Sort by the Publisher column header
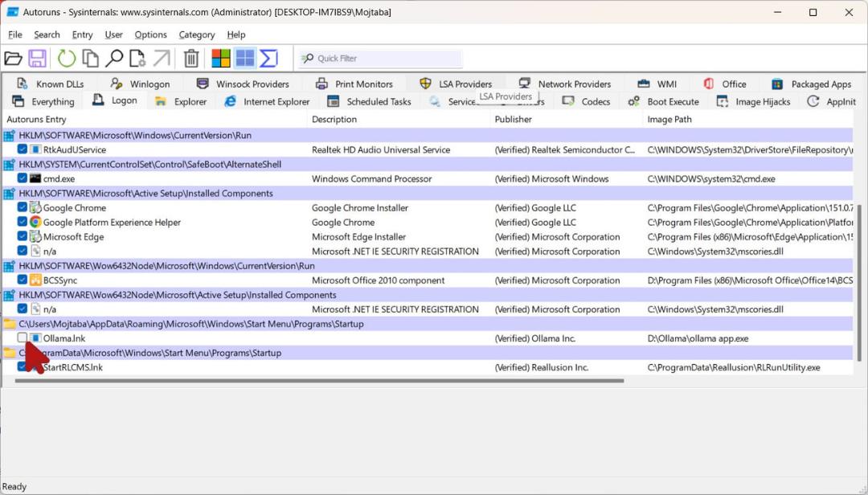 tap(567, 119)
